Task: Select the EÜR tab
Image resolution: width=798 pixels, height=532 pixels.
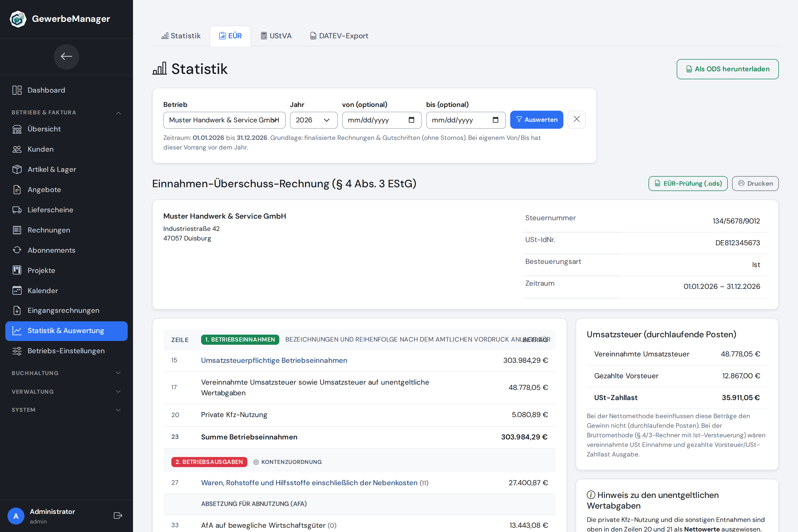Action: coord(230,36)
